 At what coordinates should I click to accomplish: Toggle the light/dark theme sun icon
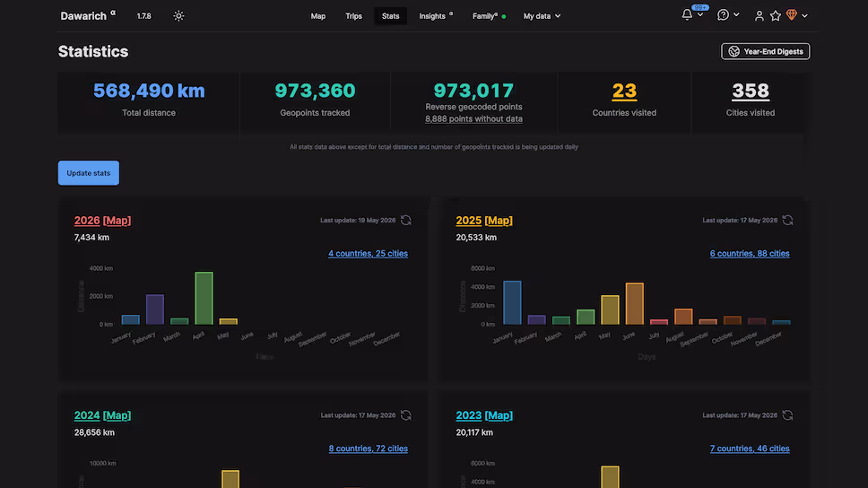pyautogui.click(x=178, y=16)
